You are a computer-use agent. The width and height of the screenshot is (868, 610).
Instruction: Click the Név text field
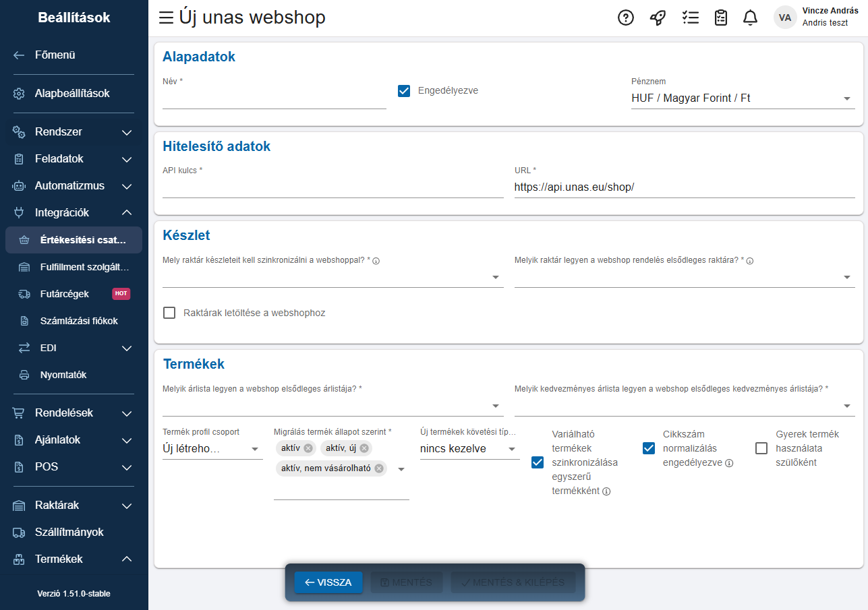coord(274,98)
